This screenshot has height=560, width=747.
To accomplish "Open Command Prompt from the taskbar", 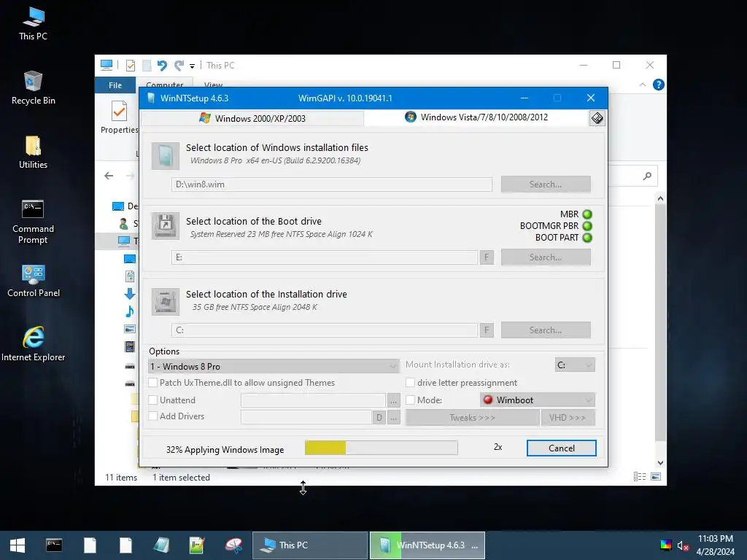I will pos(54,545).
